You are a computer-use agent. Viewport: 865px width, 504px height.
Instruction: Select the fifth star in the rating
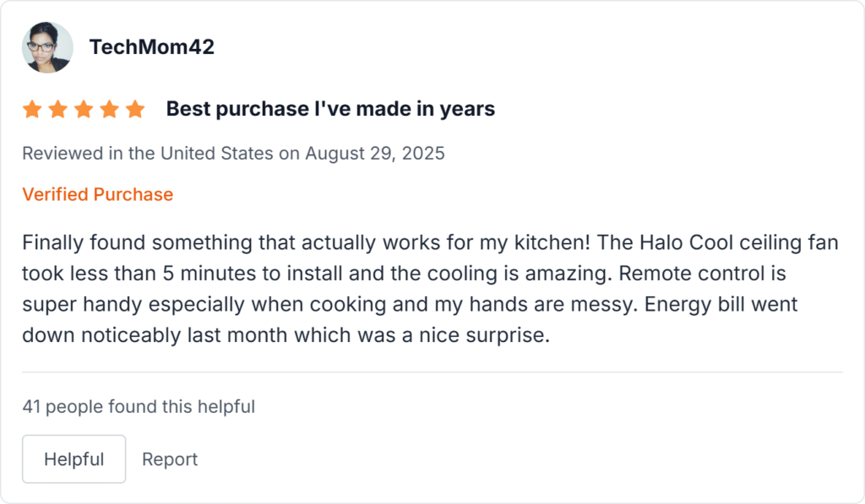[x=135, y=109]
